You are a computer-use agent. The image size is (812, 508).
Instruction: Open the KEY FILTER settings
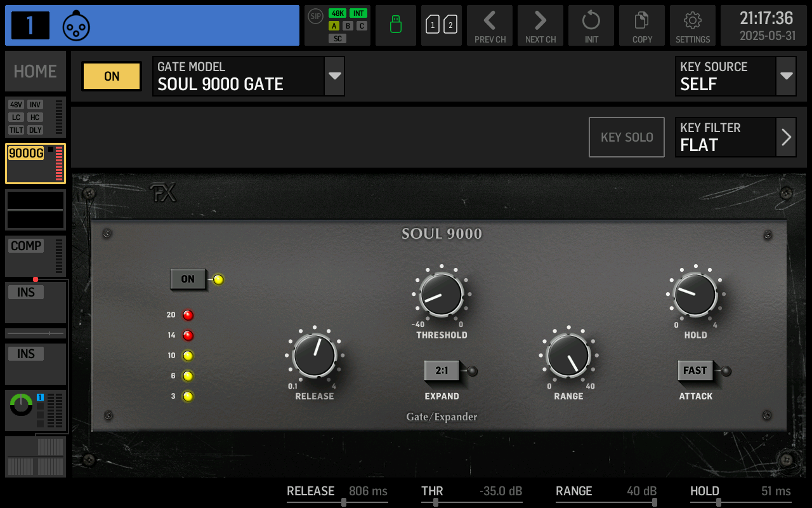click(736, 137)
